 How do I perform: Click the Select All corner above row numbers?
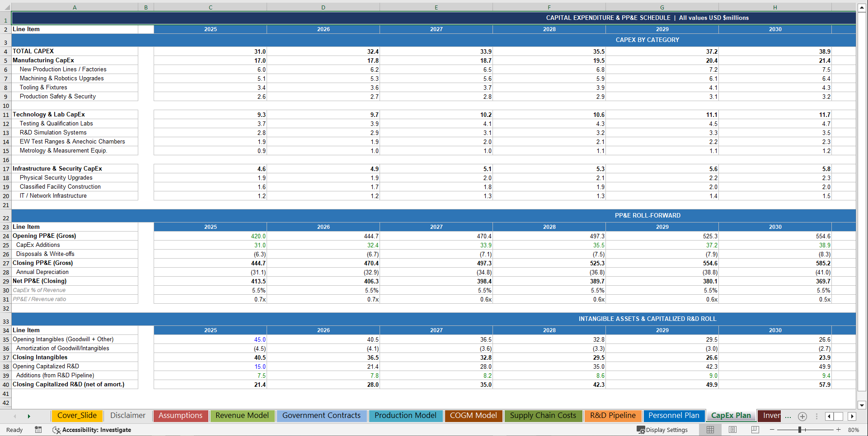6,7
